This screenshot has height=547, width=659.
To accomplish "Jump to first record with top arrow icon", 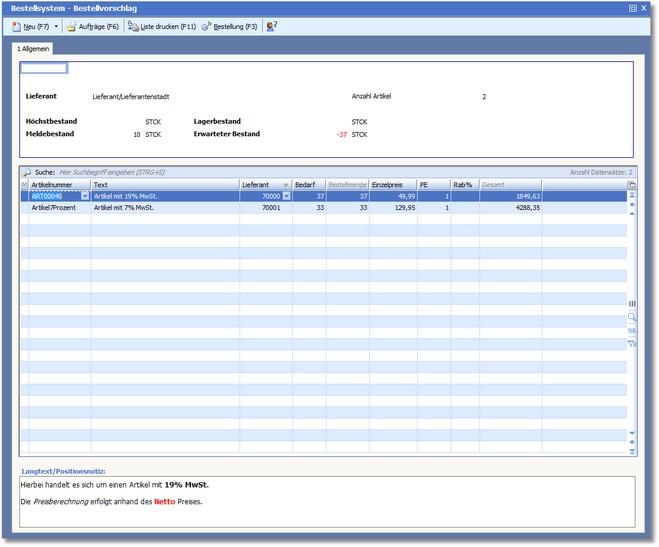I will (631, 195).
